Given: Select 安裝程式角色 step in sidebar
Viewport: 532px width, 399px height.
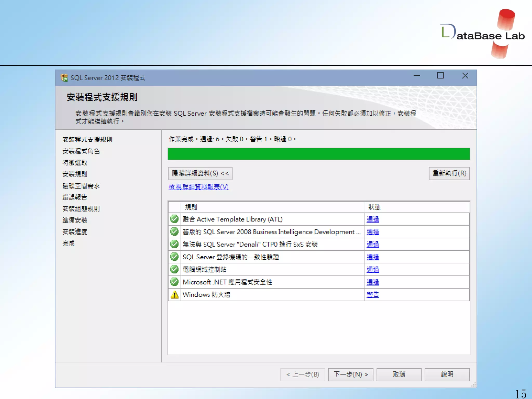Looking at the screenshot, I should pos(81,151).
